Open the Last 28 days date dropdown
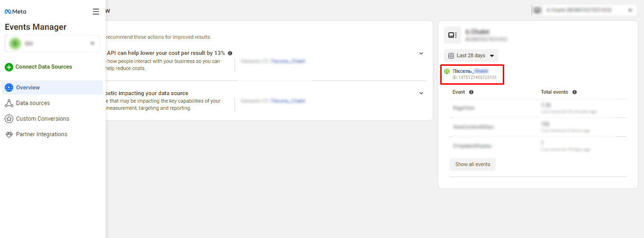The width and height of the screenshot is (644, 238). (471, 56)
